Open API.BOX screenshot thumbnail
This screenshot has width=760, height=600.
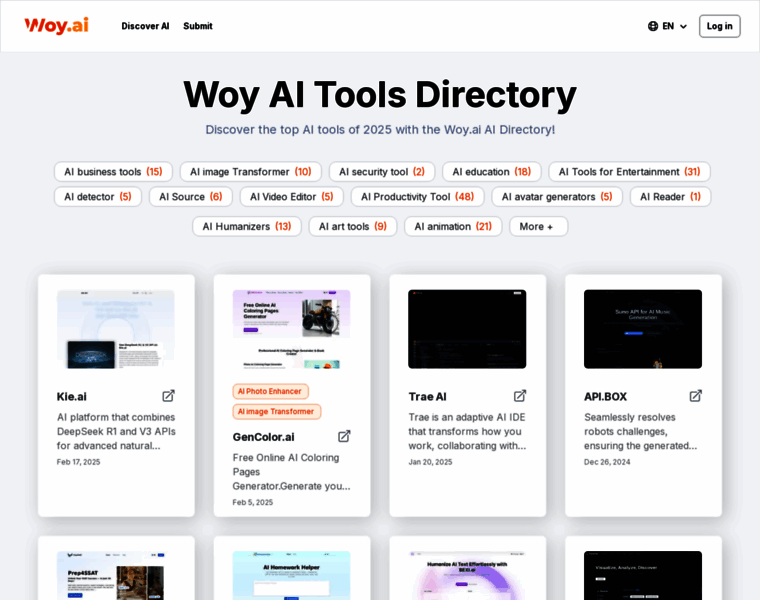click(643, 329)
